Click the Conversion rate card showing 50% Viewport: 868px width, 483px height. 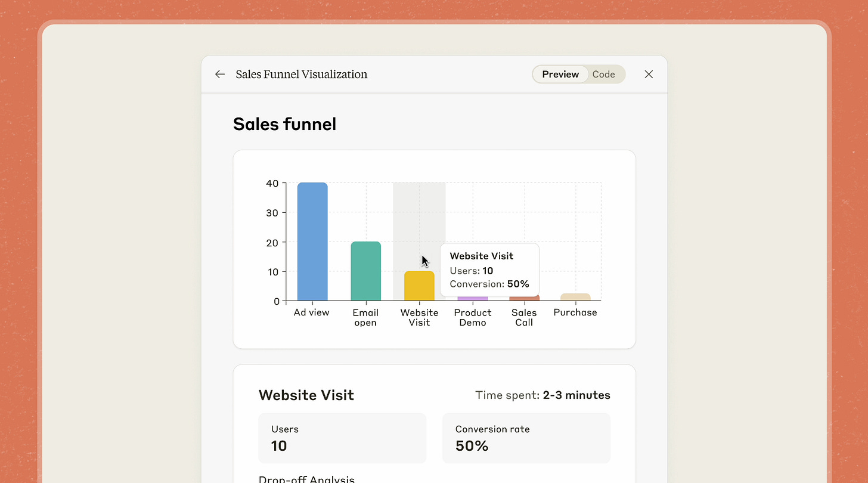[526, 438]
